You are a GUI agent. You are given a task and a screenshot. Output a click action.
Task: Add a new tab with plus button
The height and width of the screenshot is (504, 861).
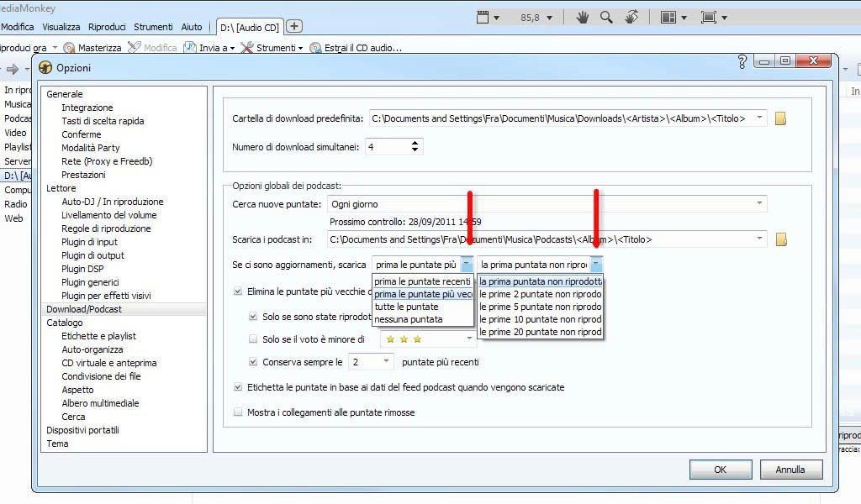pyautogui.click(x=294, y=26)
